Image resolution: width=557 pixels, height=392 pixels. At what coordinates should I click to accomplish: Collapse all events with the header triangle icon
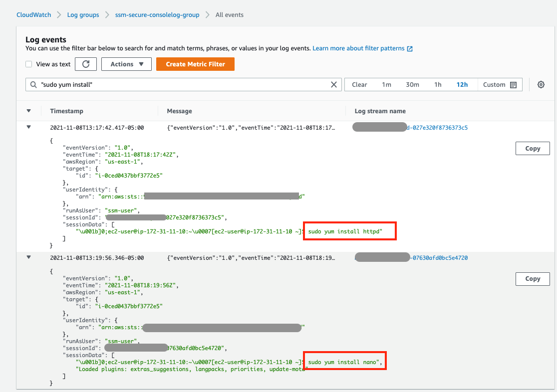28,111
